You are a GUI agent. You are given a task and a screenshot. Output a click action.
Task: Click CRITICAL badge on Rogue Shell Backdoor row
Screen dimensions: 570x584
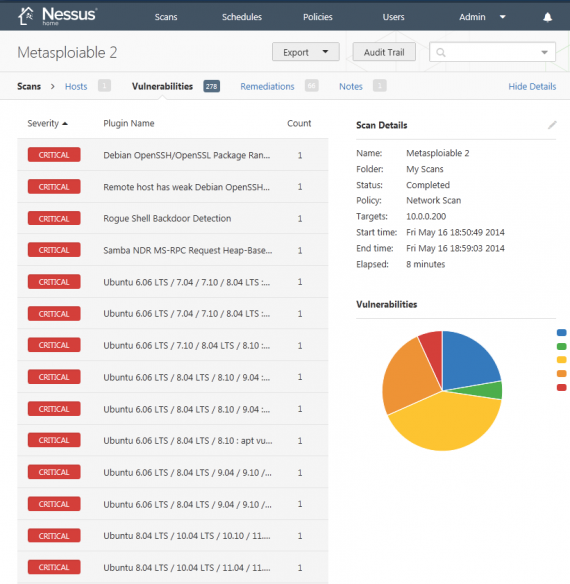coord(54,218)
